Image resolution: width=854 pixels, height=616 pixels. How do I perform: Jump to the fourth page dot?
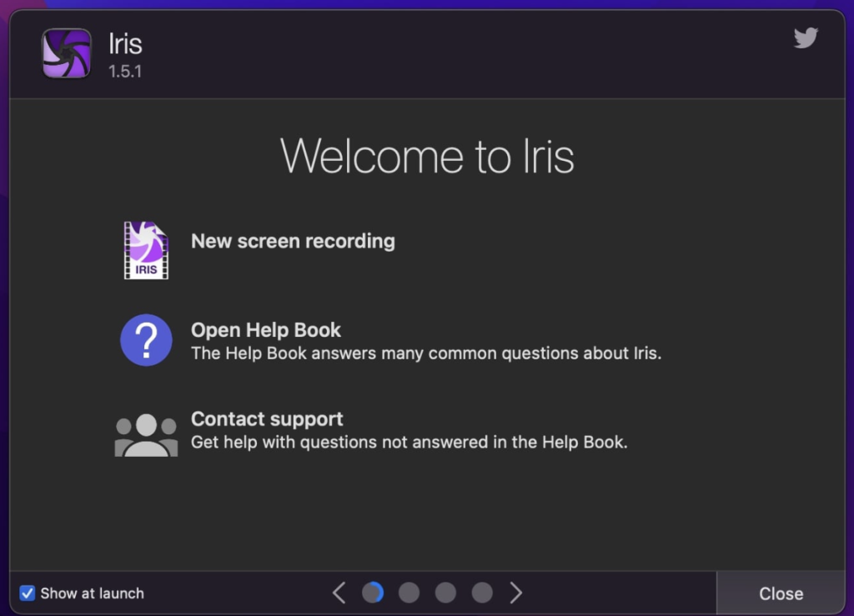[482, 593]
